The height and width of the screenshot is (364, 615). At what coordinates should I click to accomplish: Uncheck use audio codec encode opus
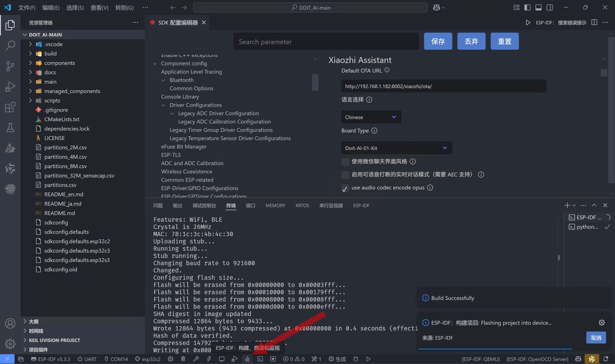pyautogui.click(x=345, y=188)
